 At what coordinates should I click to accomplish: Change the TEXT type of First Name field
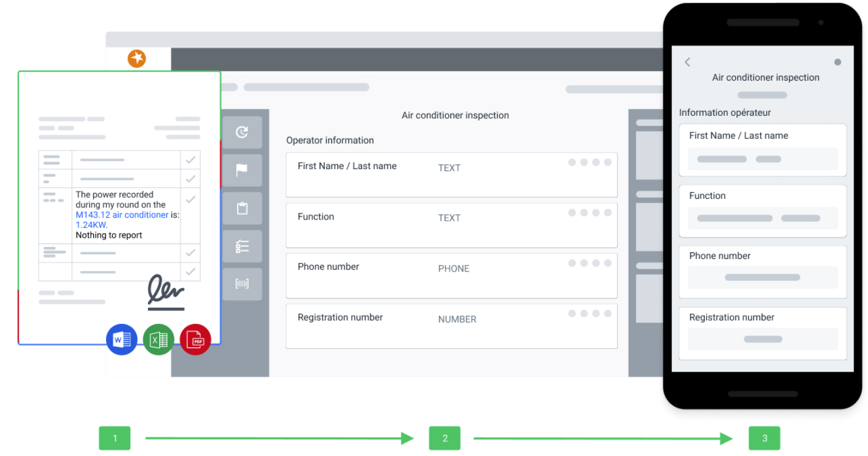pos(449,168)
